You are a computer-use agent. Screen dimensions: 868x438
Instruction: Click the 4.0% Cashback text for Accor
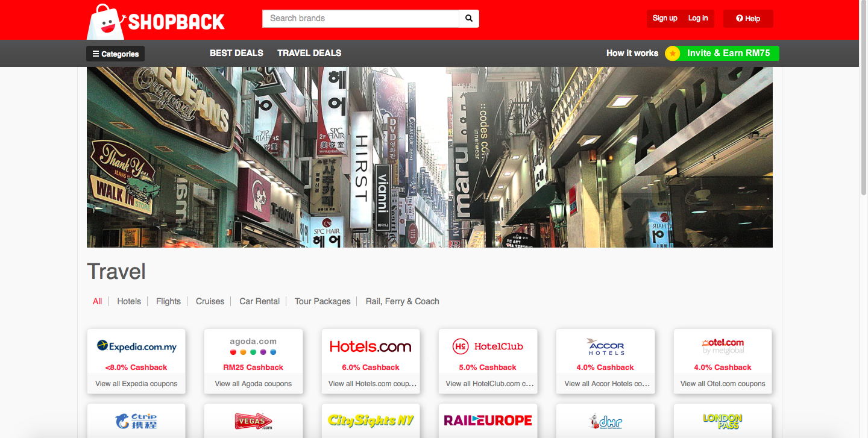(605, 368)
